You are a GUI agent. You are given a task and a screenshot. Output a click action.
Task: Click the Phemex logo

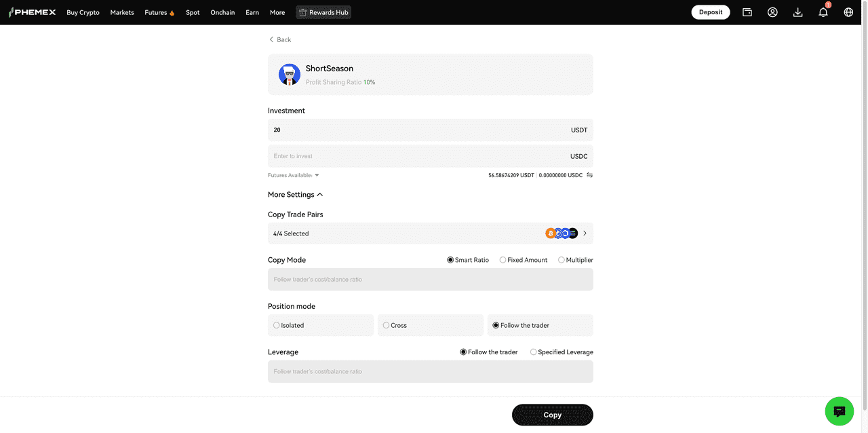coord(33,12)
